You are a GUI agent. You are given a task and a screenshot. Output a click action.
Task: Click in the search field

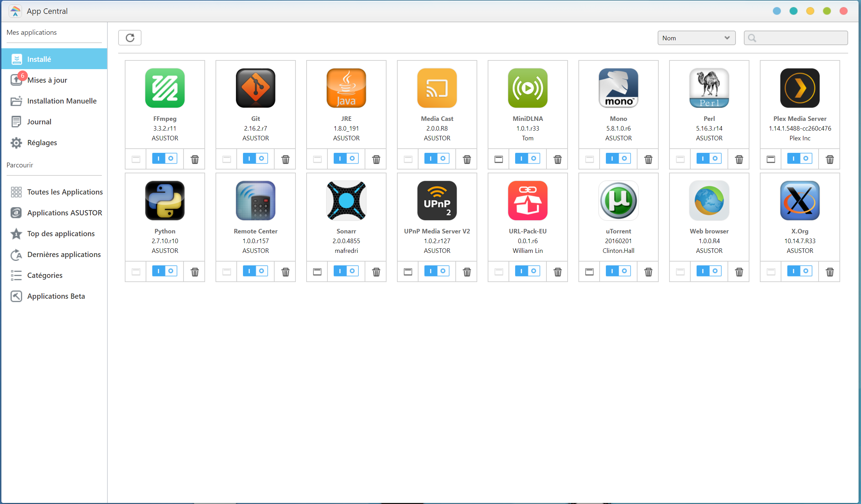796,38
